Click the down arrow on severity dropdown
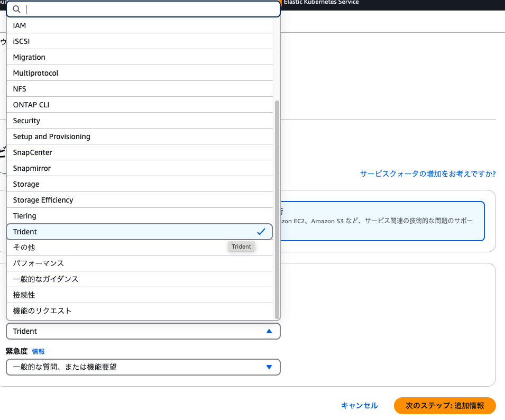The image size is (505, 420). [x=269, y=367]
